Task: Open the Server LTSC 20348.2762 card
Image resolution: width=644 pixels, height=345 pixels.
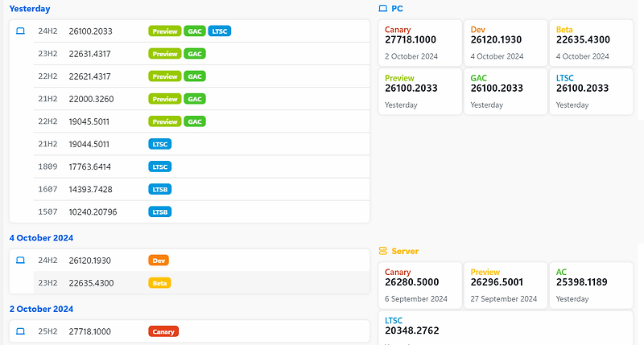Action: (x=506, y=328)
